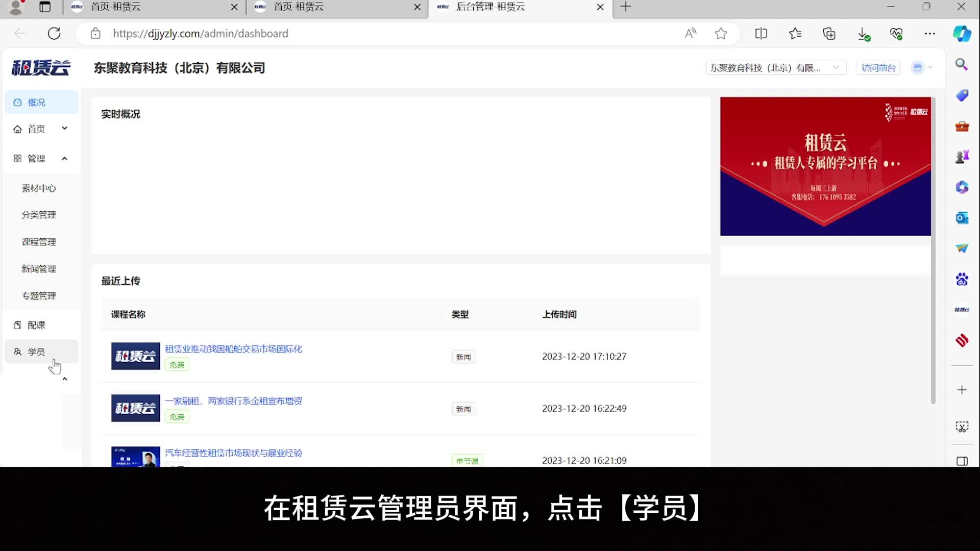The width and height of the screenshot is (980, 551).
Task: Click the site info lock icon
Action: [95, 34]
